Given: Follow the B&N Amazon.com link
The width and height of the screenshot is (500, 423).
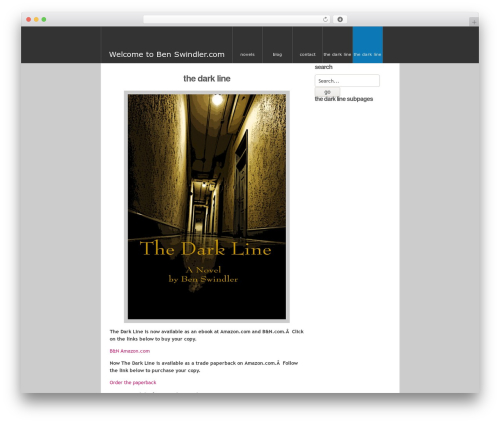Looking at the screenshot, I should point(130,351).
